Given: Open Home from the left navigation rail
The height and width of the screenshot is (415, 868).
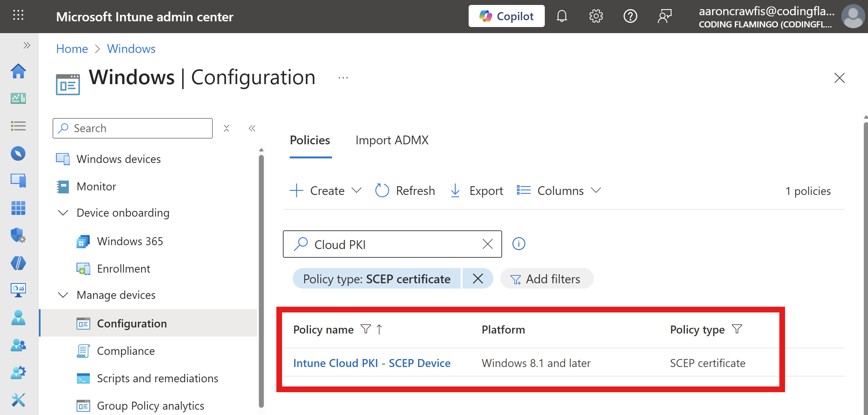Looking at the screenshot, I should click(18, 71).
